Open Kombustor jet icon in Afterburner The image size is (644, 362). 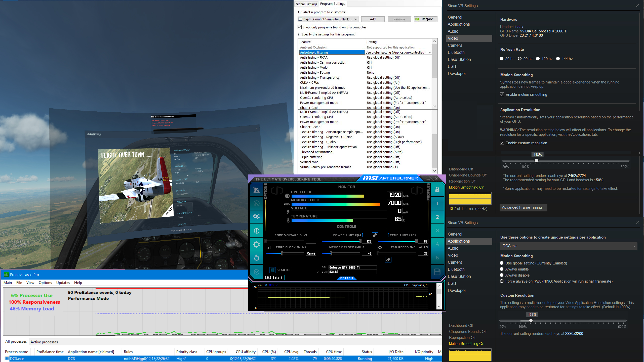coord(256,190)
